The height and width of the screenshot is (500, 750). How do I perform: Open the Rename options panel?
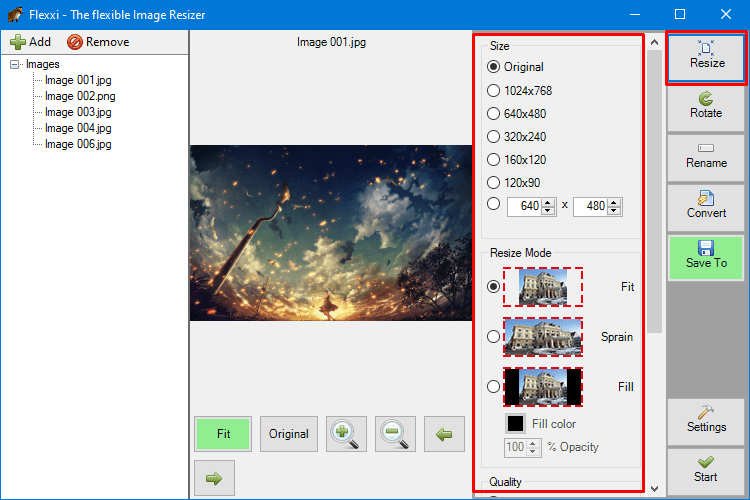point(706,157)
